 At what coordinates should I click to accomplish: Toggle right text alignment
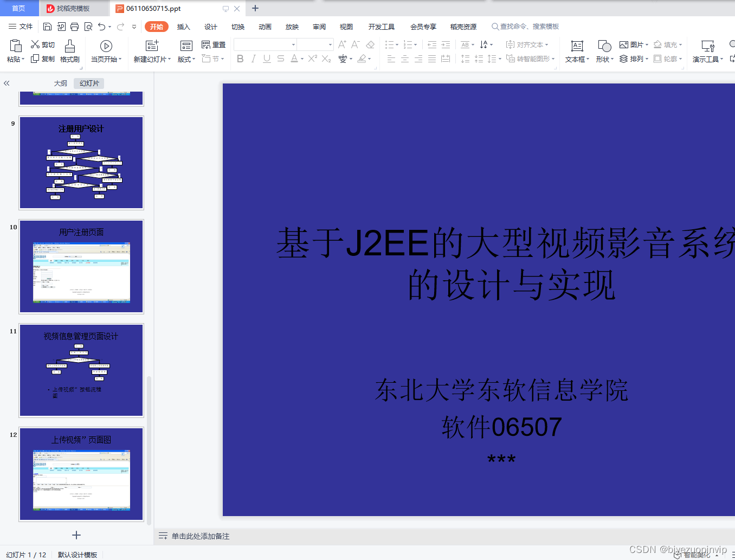pos(418,59)
